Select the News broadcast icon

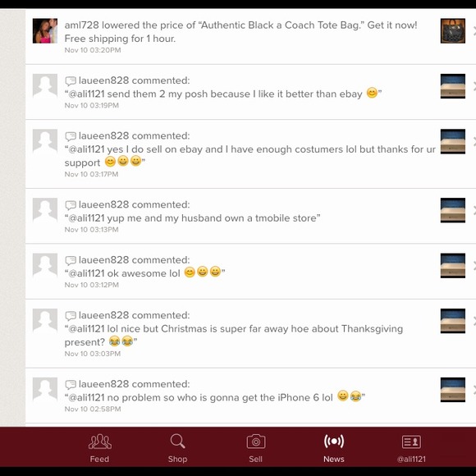(334, 441)
